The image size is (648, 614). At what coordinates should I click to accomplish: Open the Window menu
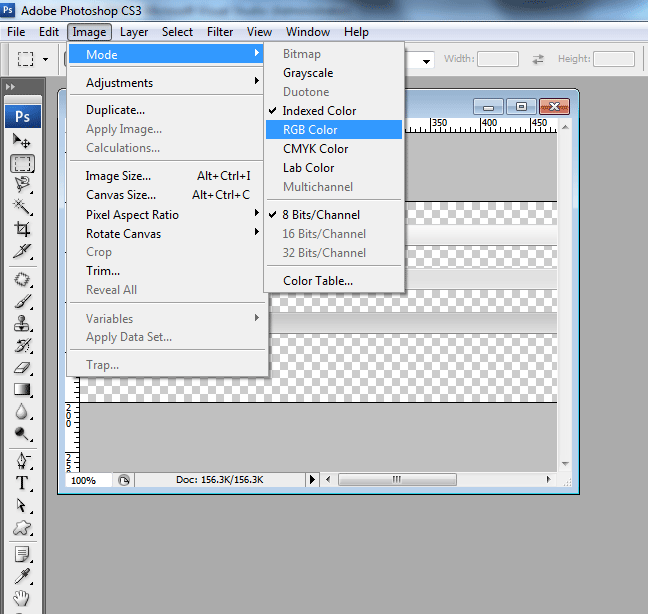click(308, 32)
